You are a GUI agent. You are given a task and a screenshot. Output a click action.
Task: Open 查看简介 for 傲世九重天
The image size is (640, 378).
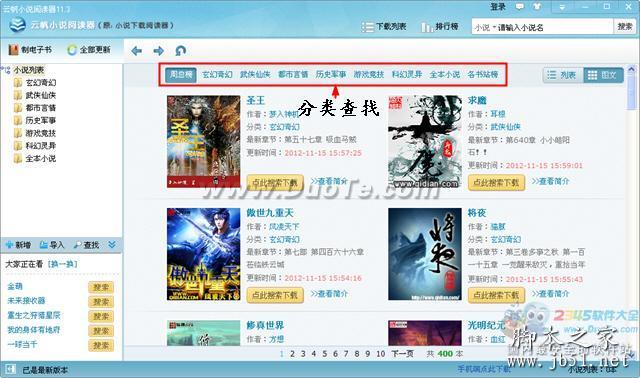click(x=329, y=294)
